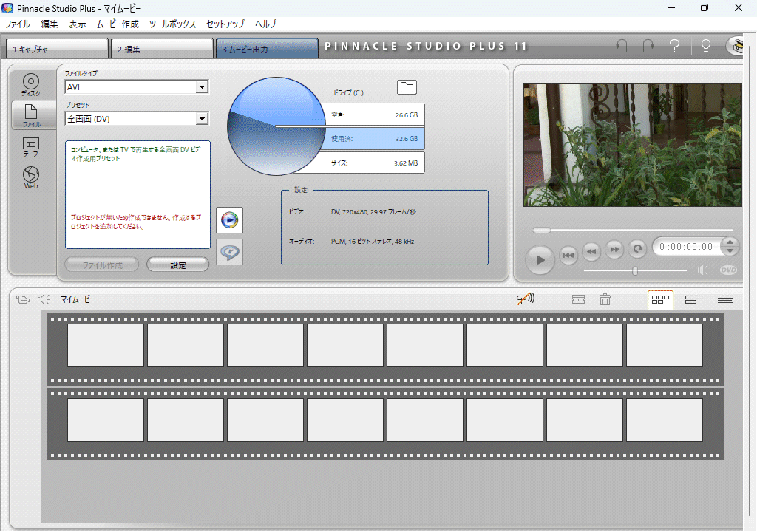This screenshot has height=532, width=757.
Task: Select the ファイル (File) output option
Action: pos(31,115)
